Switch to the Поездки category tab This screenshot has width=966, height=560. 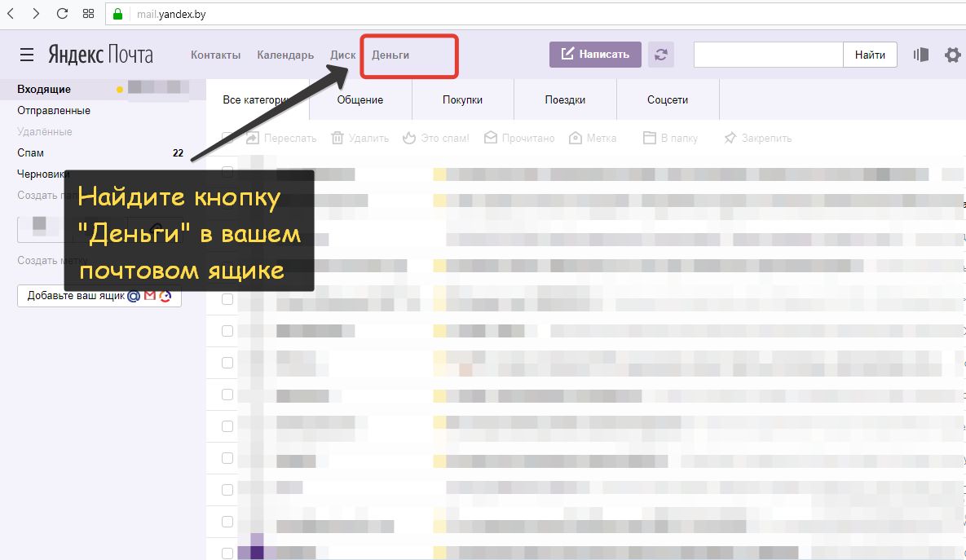(x=565, y=99)
